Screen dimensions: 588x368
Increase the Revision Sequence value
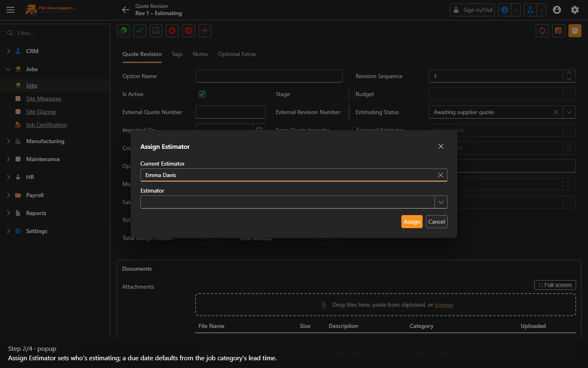click(569, 73)
